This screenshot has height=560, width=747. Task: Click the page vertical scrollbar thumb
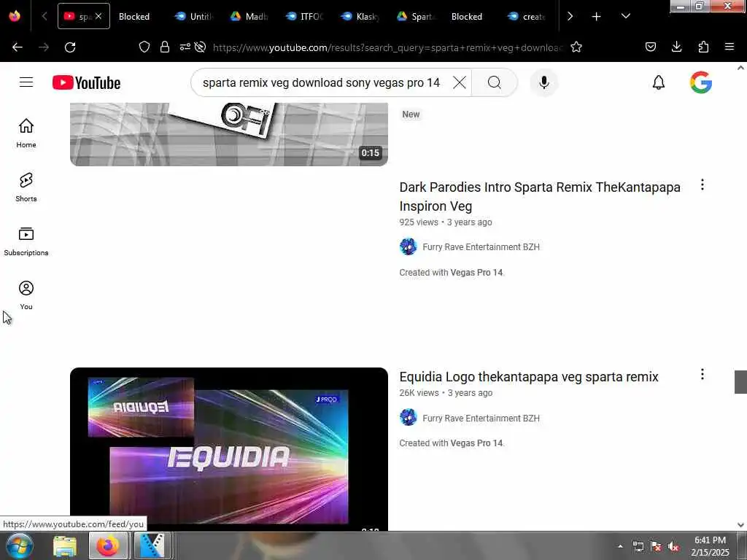point(740,382)
